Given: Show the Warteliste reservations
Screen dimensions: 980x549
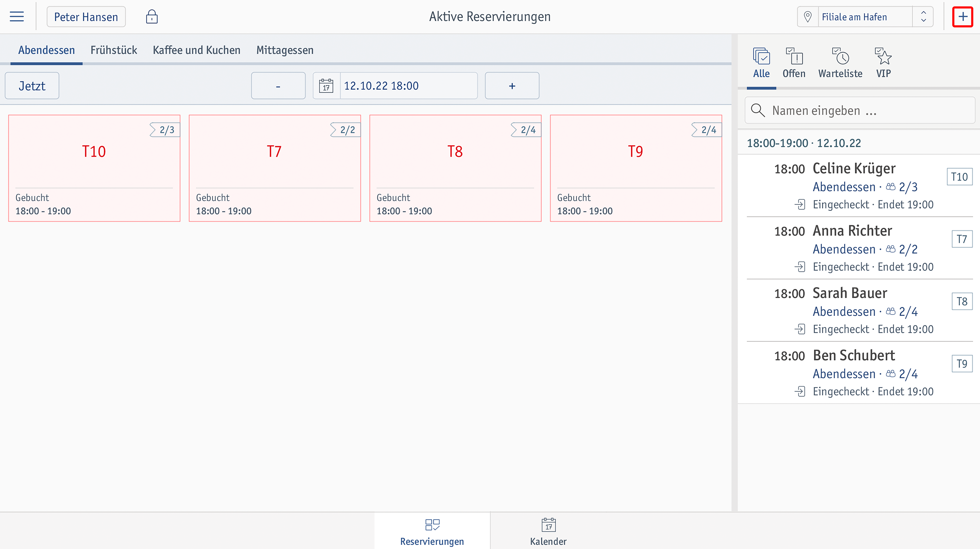Looking at the screenshot, I should [x=840, y=63].
